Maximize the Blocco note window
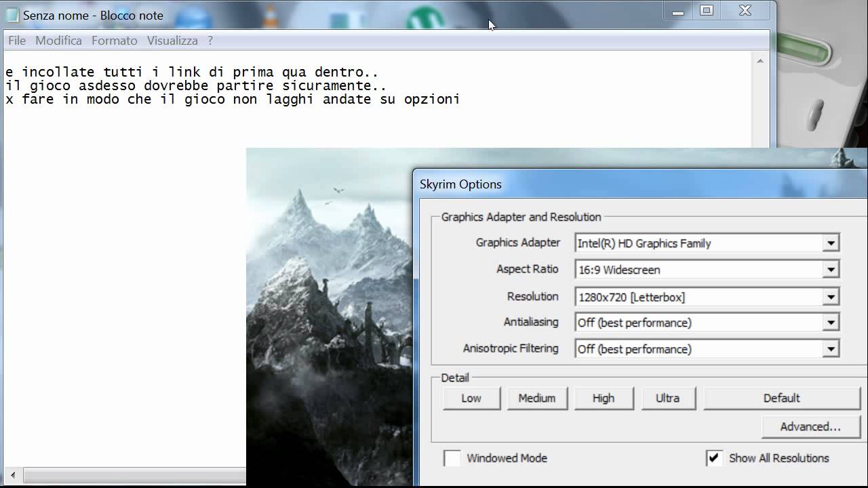Viewport: 868px width, 488px height. click(707, 11)
